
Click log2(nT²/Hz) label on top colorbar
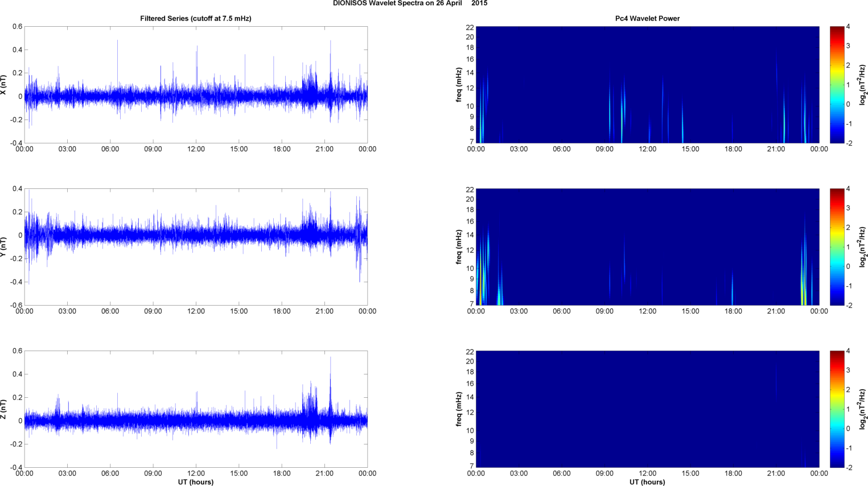point(863,85)
